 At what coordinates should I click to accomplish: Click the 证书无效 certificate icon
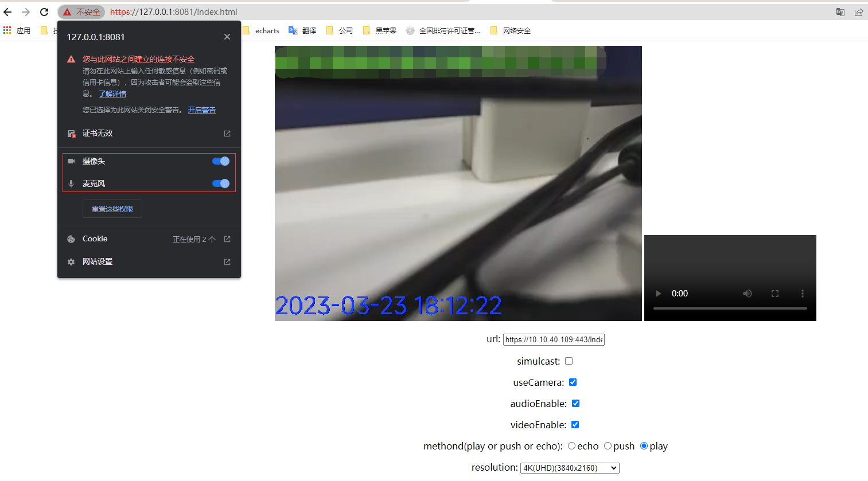coord(71,133)
